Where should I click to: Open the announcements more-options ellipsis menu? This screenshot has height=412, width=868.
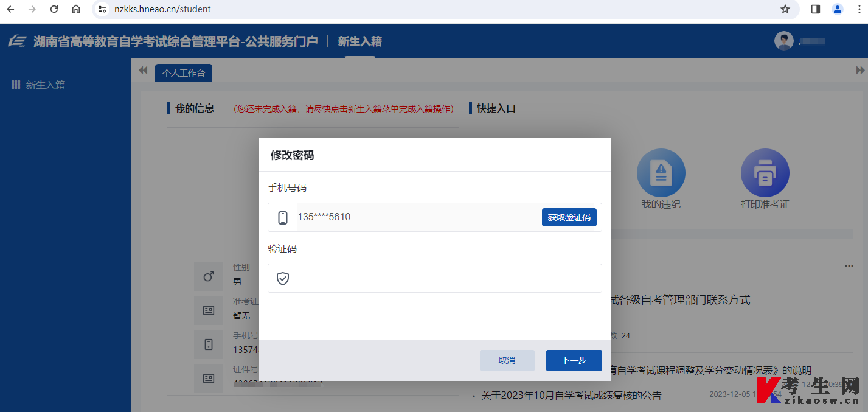[849, 265]
